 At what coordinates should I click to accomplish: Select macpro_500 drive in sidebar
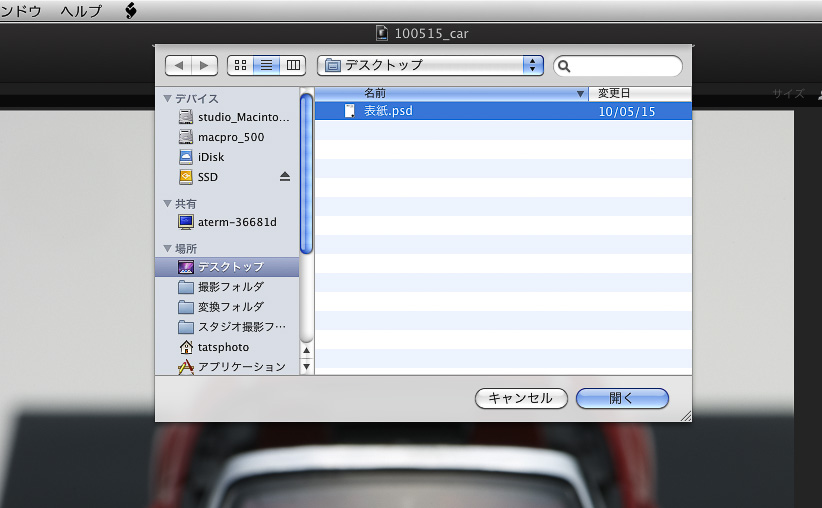230,137
